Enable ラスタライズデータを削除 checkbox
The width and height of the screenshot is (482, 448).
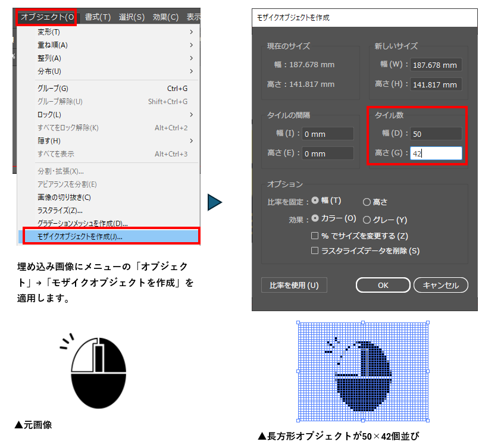(315, 251)
